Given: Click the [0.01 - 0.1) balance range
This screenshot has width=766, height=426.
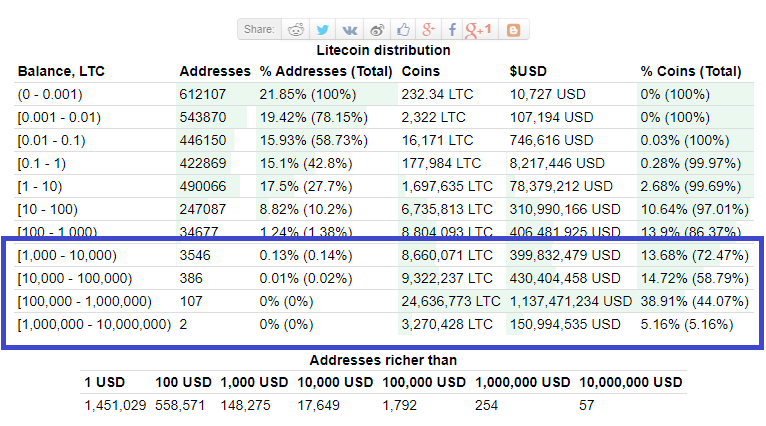Looking at the screenshot, I should click(x=51, y=140).
